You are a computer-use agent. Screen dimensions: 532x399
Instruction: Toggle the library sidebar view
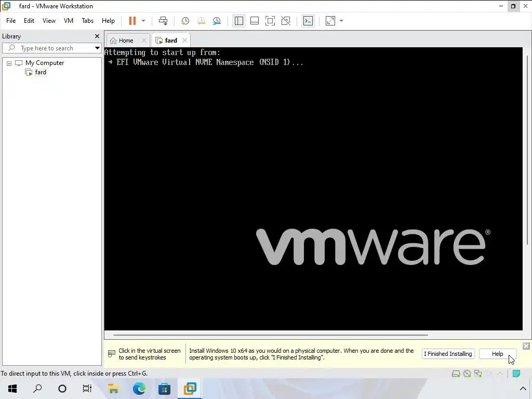tap(239, 21)
